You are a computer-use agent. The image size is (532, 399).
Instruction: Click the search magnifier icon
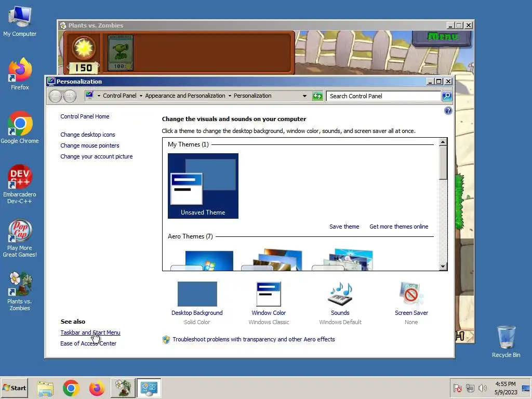pos(447,96)
